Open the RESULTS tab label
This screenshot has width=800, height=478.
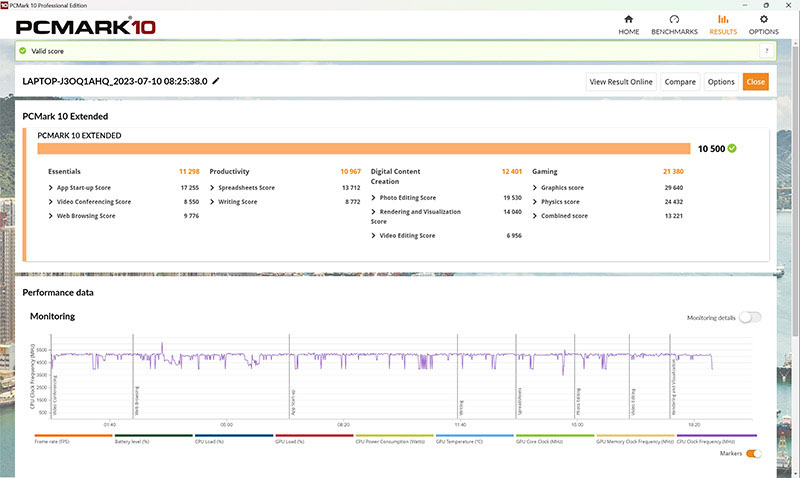point(723,32)
